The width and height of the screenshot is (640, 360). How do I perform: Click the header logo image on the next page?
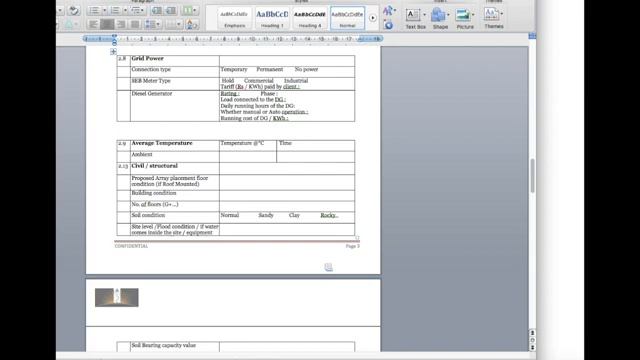(117, 297)
